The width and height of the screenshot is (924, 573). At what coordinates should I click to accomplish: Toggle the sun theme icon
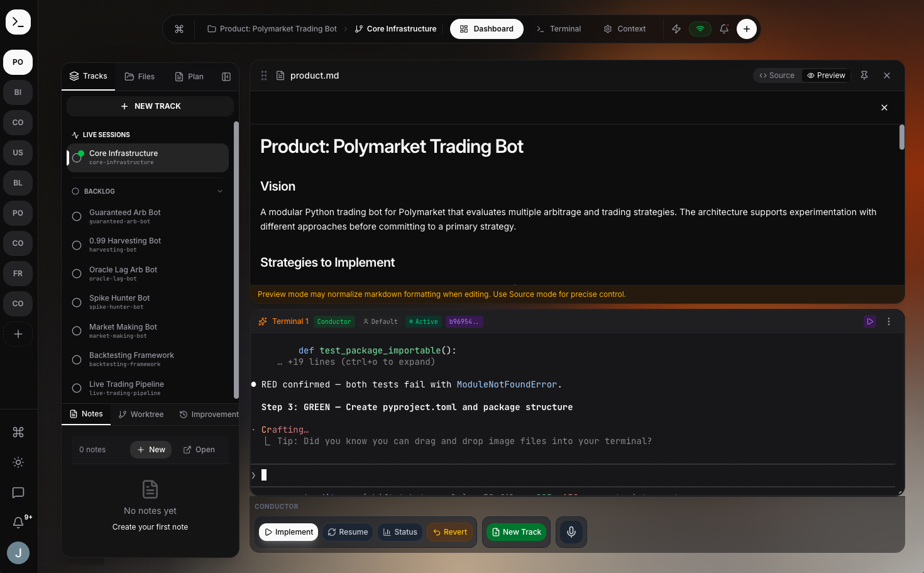18,462
